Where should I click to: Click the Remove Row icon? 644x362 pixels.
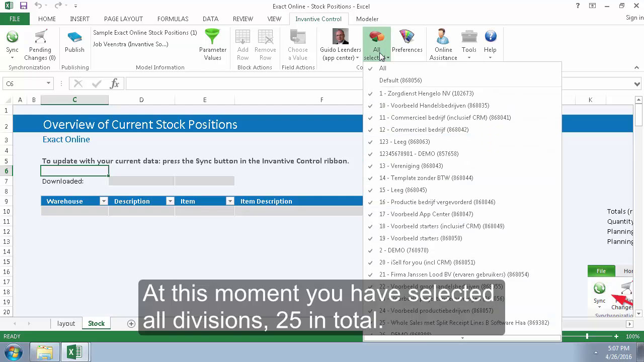(265, 38)
